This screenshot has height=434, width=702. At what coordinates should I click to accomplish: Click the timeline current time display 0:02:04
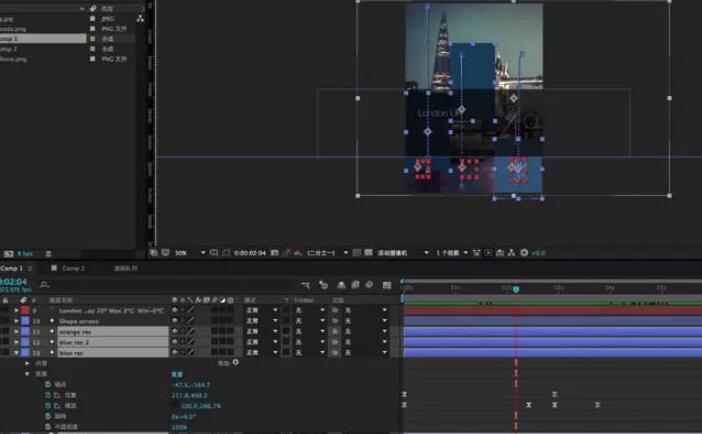click(13, 282)
